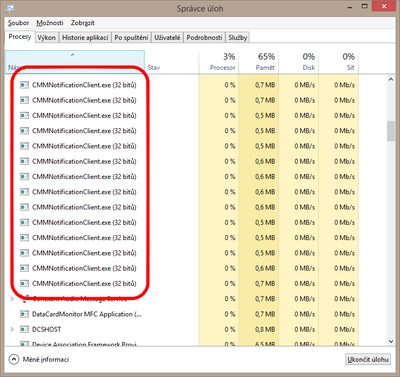
Task: Click the scrollbar down arrow
Action: (391, 341)
